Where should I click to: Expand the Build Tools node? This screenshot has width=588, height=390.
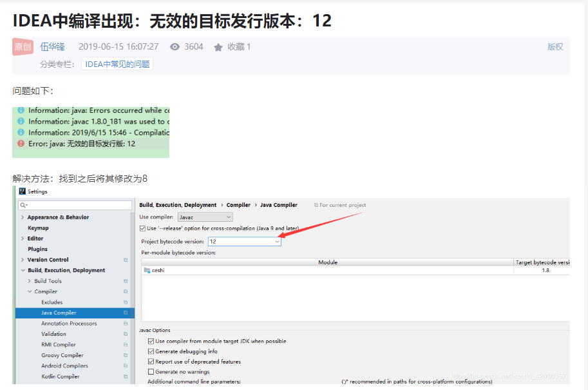coord(30,281)
